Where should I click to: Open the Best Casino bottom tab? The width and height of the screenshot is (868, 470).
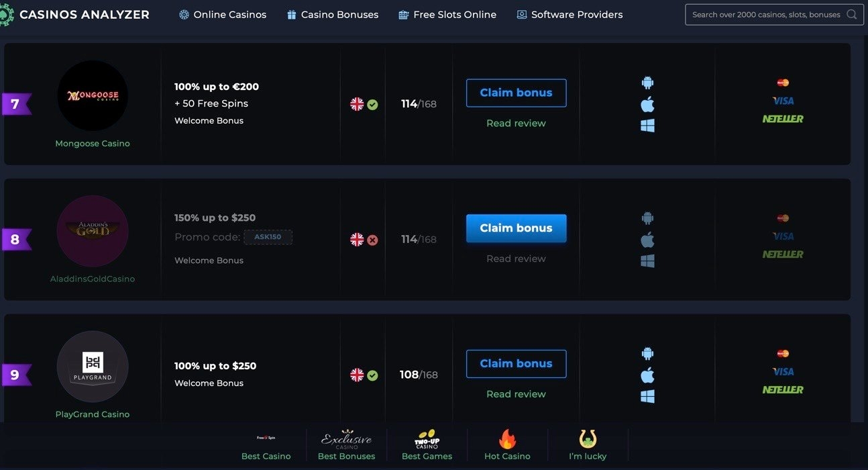click(266, 446)
